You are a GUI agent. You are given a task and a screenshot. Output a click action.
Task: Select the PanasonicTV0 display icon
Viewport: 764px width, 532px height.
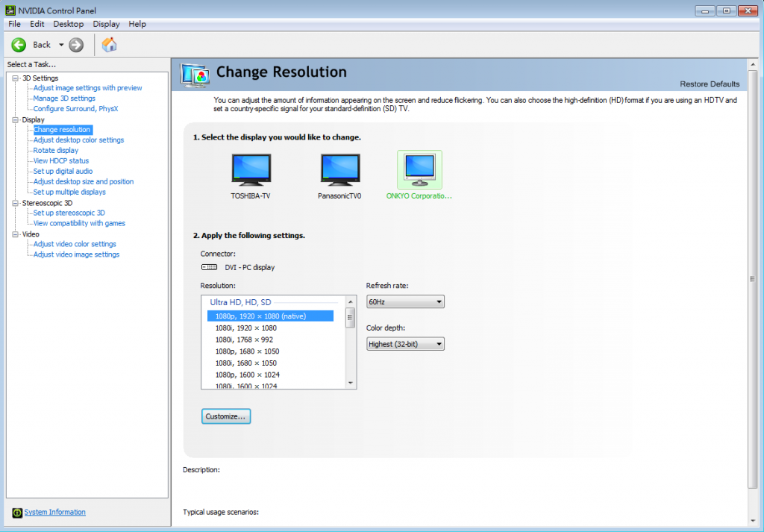(340, 170)
